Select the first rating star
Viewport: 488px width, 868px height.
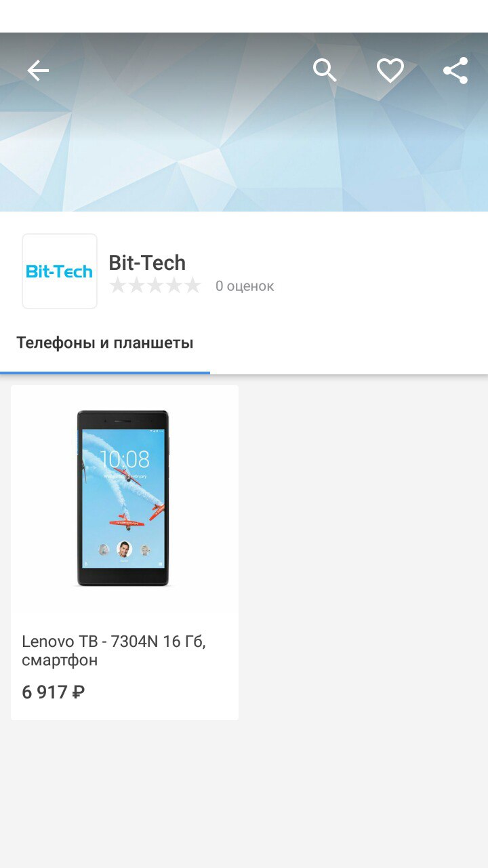[118, 285]
